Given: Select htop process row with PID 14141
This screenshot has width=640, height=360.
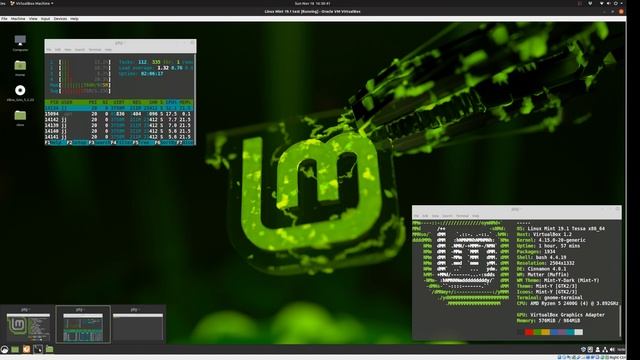Looking at the screenshot, I should [120, 137].
